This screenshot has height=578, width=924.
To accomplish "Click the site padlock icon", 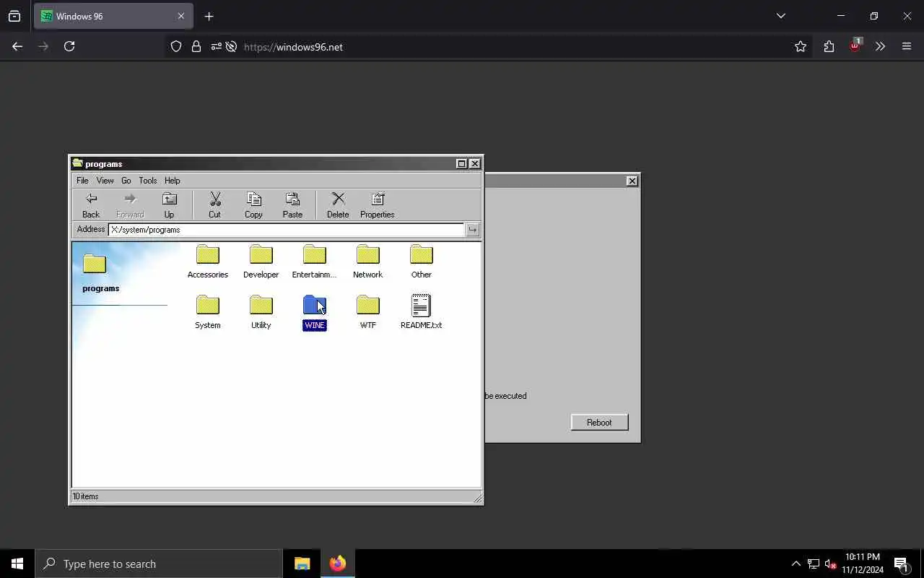I will pos(196,46).
